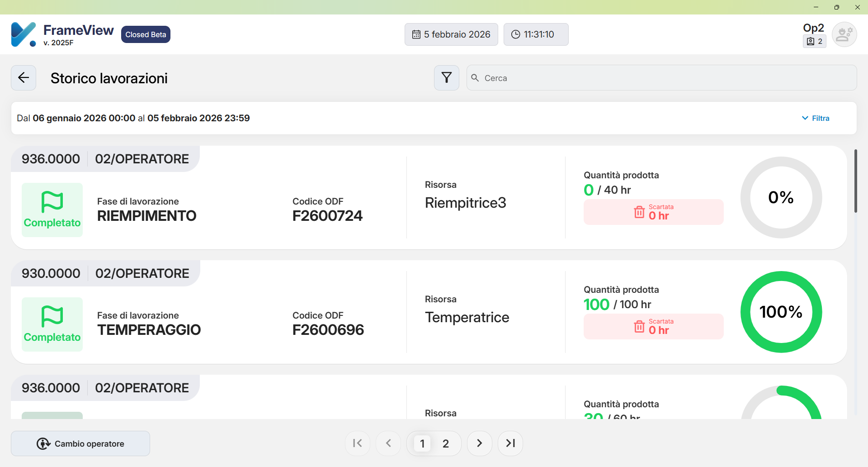868x467 pixels.
Task: Close the FrameView window
Action: pos(858,7)
